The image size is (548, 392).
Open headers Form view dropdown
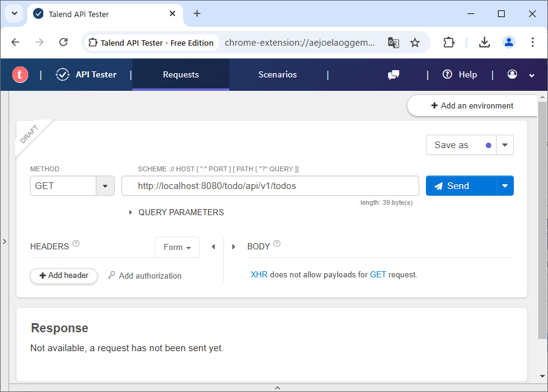(177, 247)
